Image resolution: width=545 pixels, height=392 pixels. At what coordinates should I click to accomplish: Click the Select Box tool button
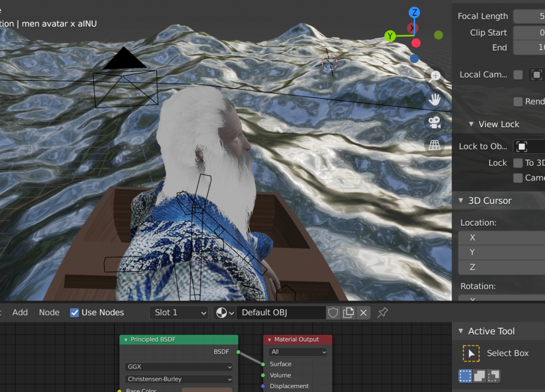click(471, 353)
